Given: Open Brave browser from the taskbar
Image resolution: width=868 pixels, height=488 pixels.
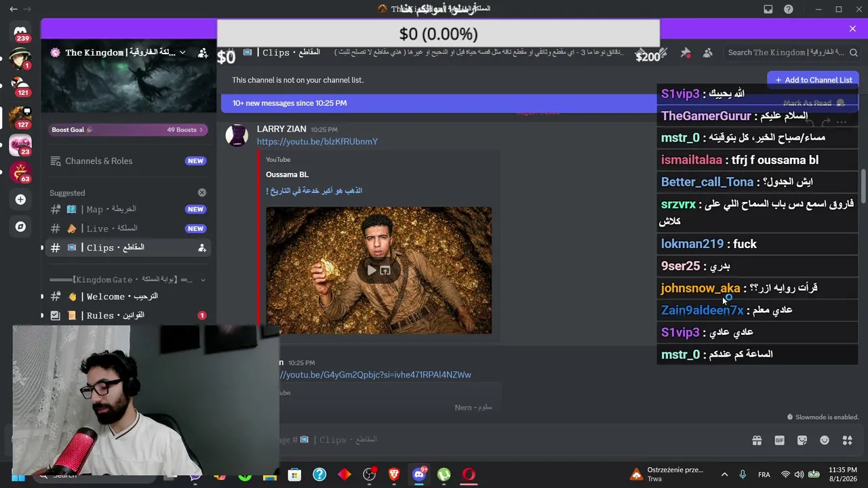Looking at the screenshot, I should pos(394,474).
